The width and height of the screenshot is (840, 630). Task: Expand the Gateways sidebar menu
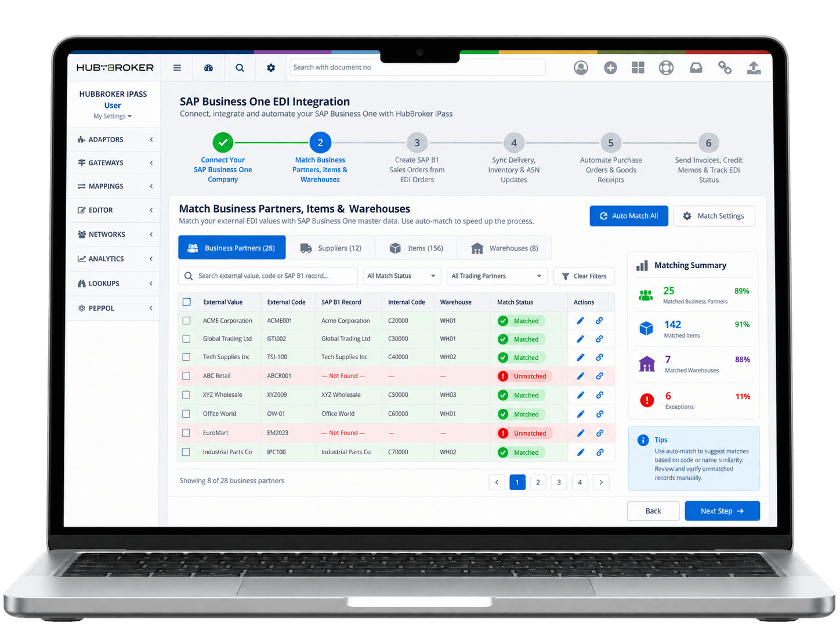click(114, 163)
